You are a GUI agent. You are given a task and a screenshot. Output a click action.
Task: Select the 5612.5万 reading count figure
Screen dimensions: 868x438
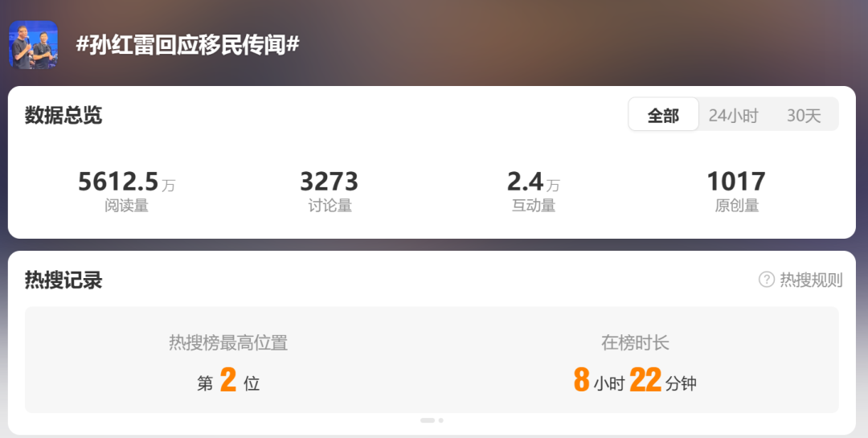126,182
